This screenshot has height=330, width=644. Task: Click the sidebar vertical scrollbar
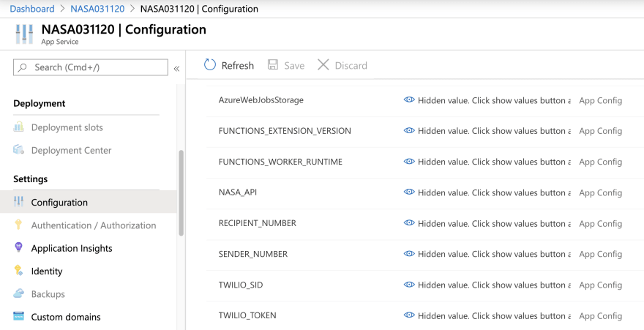pyautogui.click(x=181, y=193)
